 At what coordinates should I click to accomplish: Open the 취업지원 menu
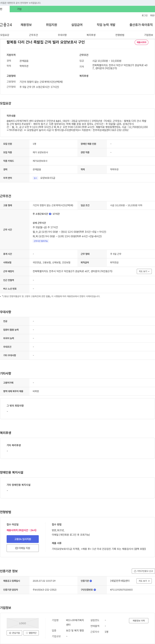(51, 25)
